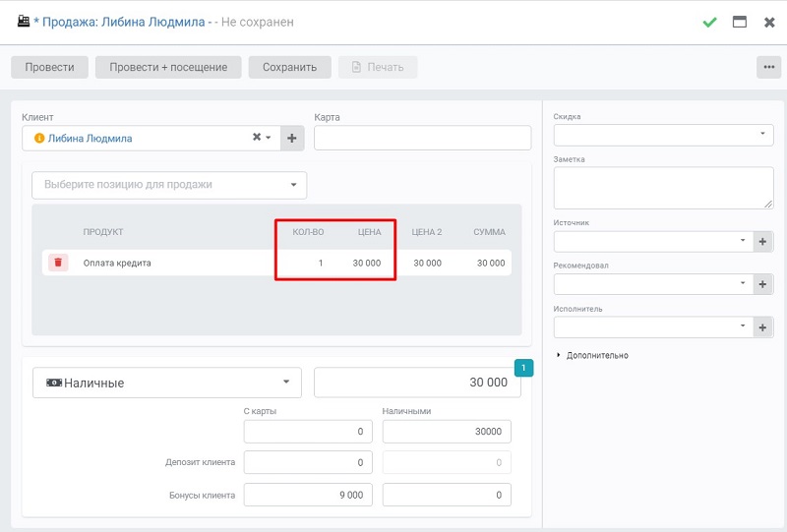Click the ЦЕНА value 30 000 cell
The width and height of the screenshot is (787, 532).
pos(366,263)
